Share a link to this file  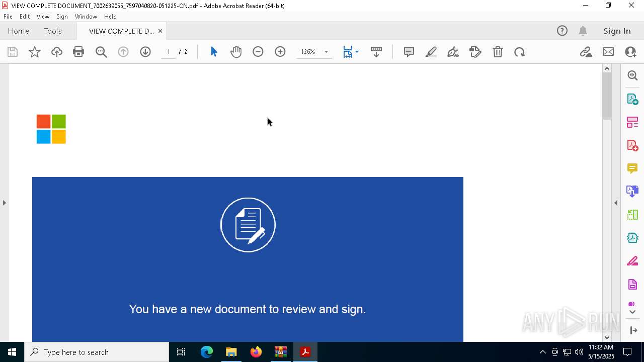point(586,52)
